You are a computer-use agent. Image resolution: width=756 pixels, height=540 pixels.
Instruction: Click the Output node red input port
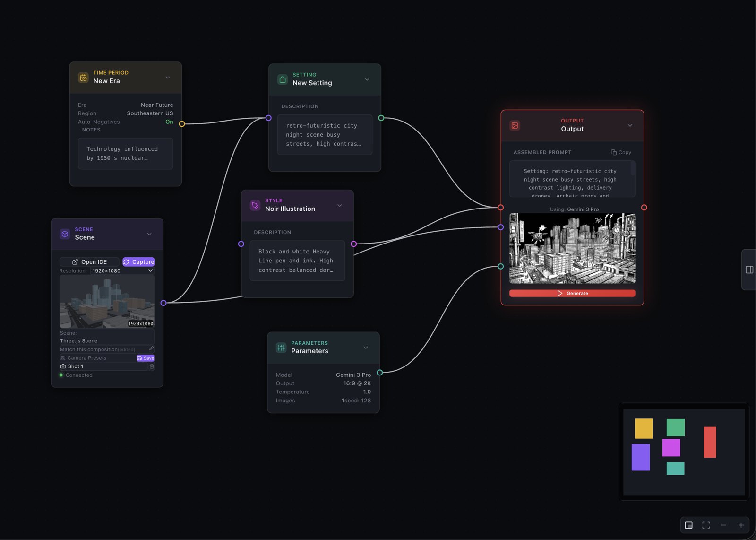click(x=501, y=208)
